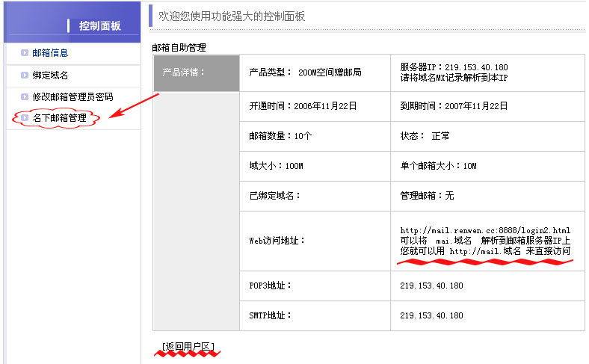Click the 产品详情 header cell
This screenshot has height=364, width=589.
click(x=197, y=73)
